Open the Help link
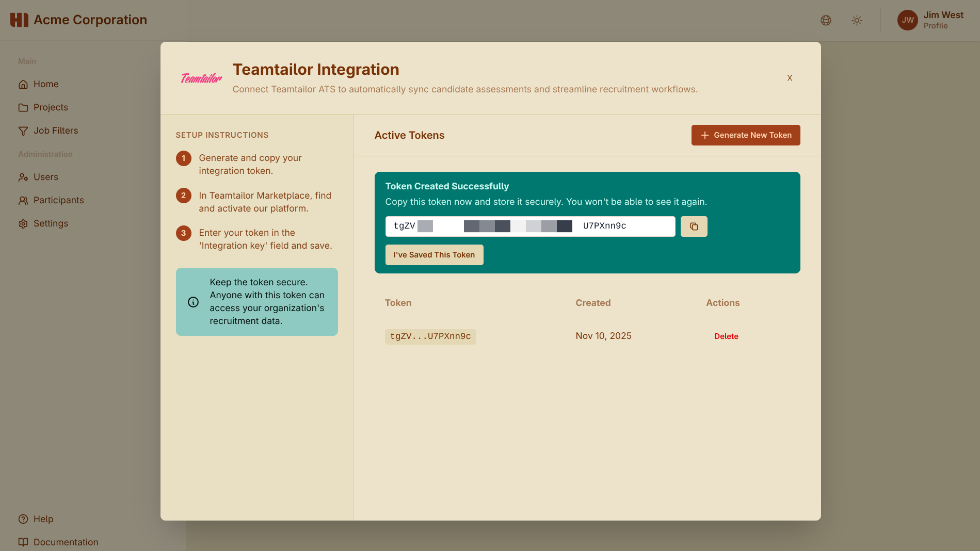 (x=43, y=519)
